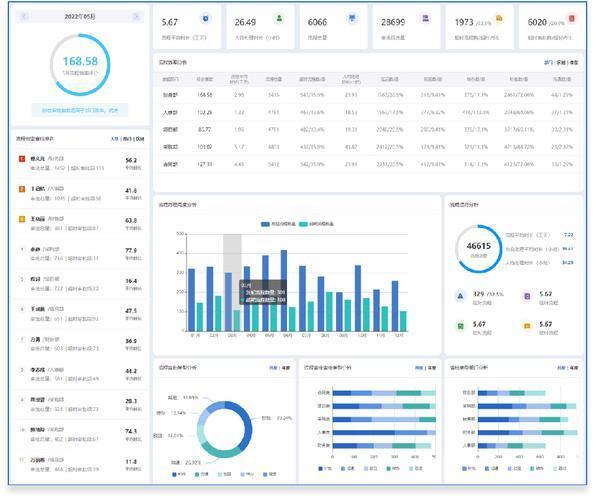The width and height of the screenshot is (595, 500).
Task: Click the blue link text below 168.58 gauge
Action: click(80, 110)
